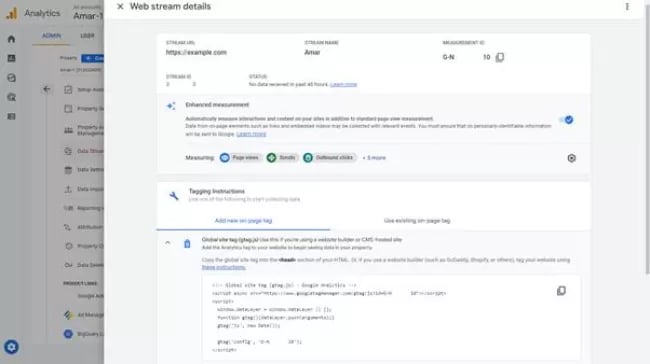Click the Admin gear icon at bottom left

pos(11,347)
